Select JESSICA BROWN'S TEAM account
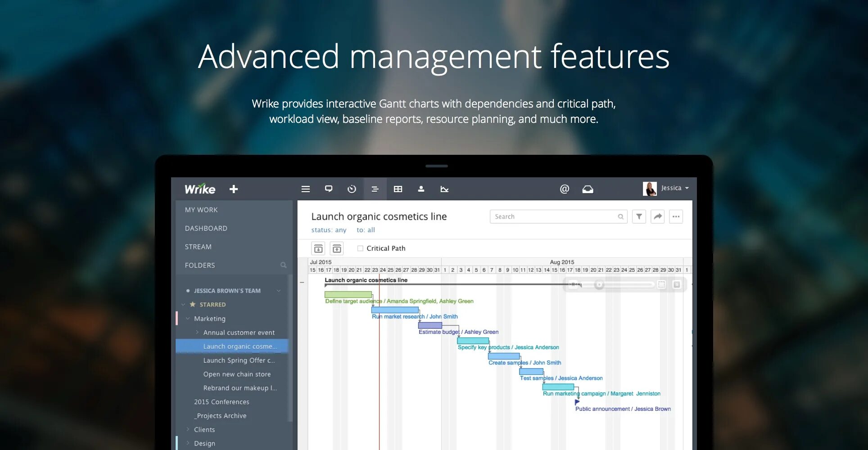868x450 pixels. 227,291
